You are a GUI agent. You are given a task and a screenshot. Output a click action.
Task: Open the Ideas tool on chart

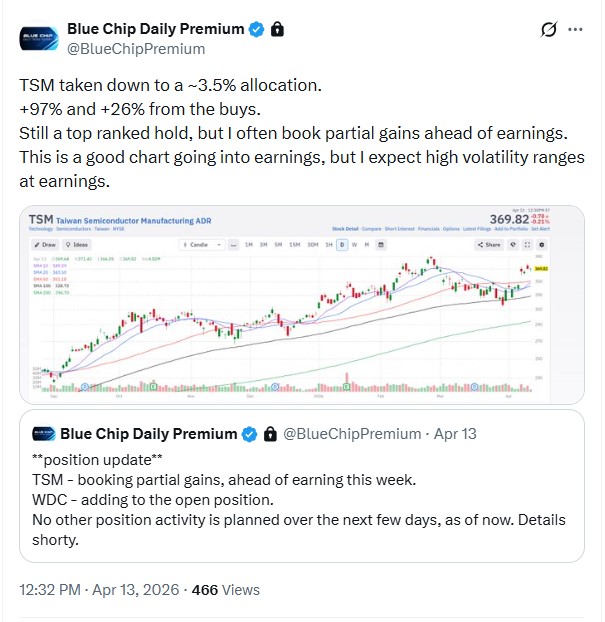pos(76,244)
